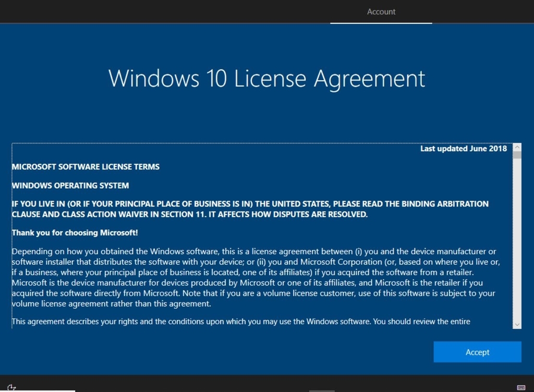The width and height of the screenshot is (534, 392).
Task: Select the Account tab at top
Action: 381,12
